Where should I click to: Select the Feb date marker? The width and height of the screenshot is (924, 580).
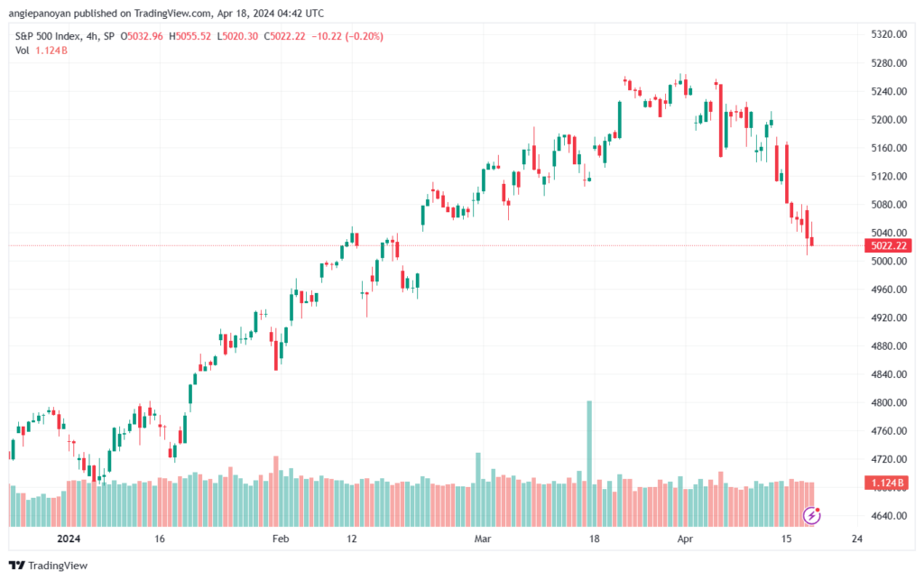281,539
